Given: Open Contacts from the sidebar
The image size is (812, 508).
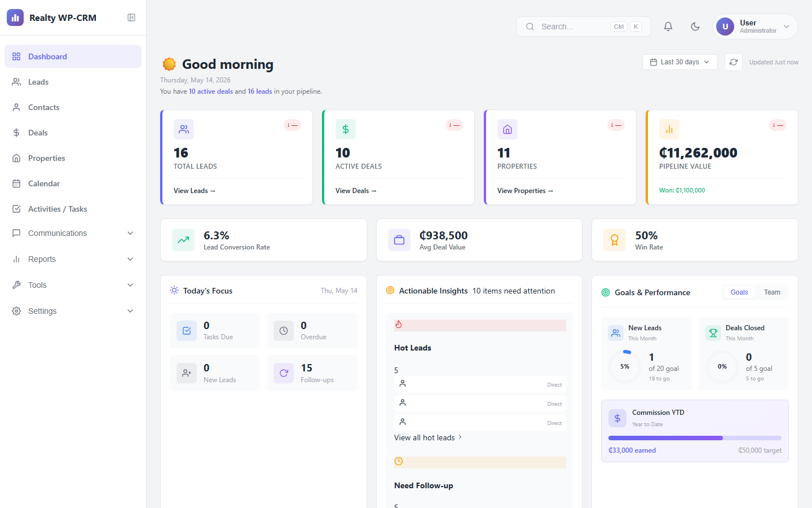Looking at the screenshot, I should point(73,107).
